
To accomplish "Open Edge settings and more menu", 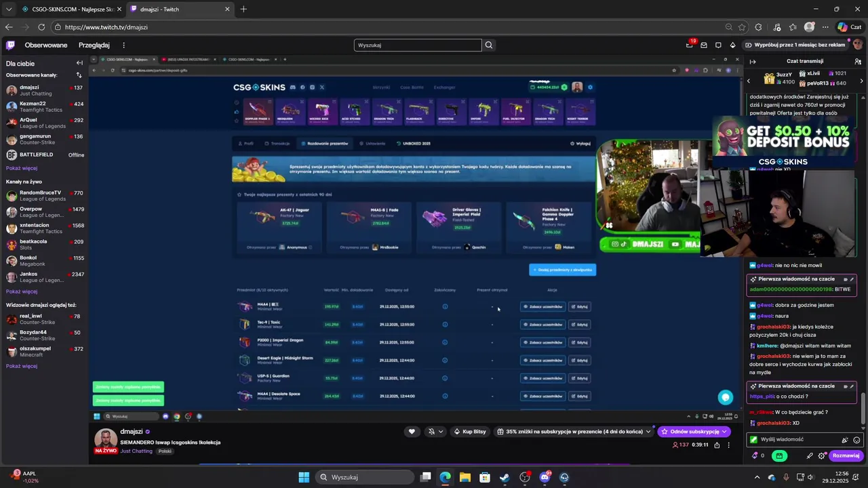I will pos(825,27).
